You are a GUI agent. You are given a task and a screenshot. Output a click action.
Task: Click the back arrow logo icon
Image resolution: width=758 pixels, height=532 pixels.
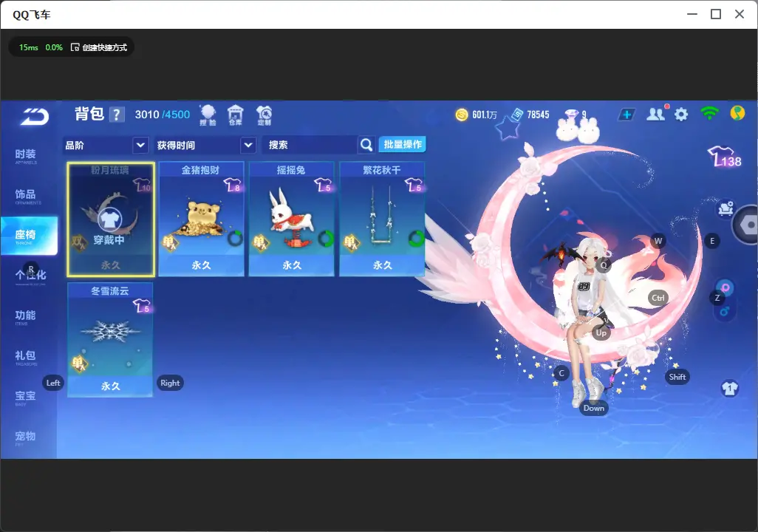(x=34, y=117)
